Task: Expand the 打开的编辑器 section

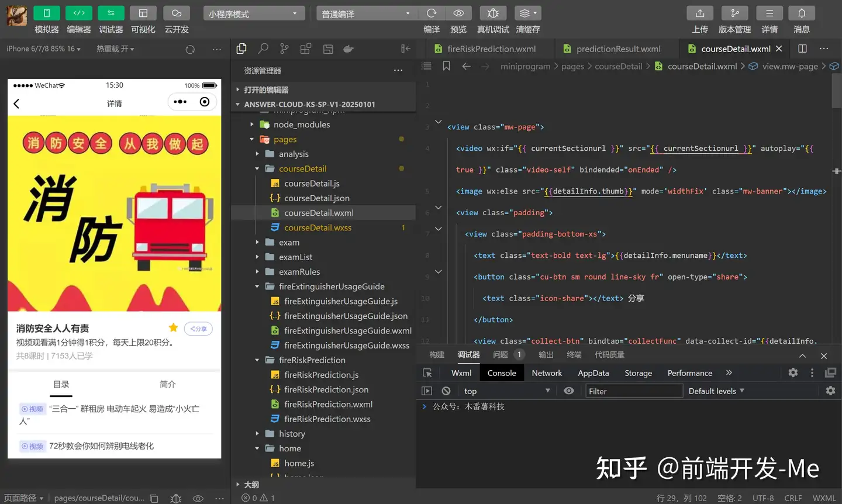Action: pos(323,90)
